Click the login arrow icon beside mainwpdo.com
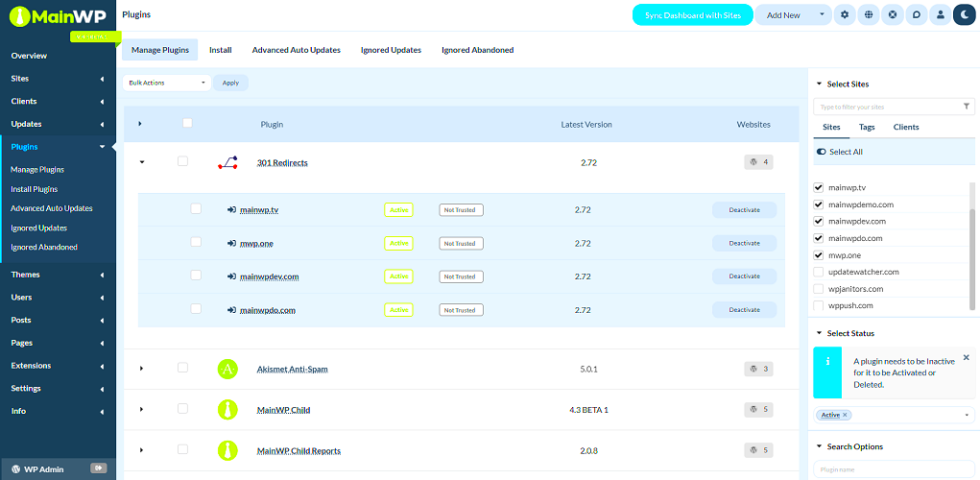Image resolution: width=980 pixels, height=480 pixels. 231,310
